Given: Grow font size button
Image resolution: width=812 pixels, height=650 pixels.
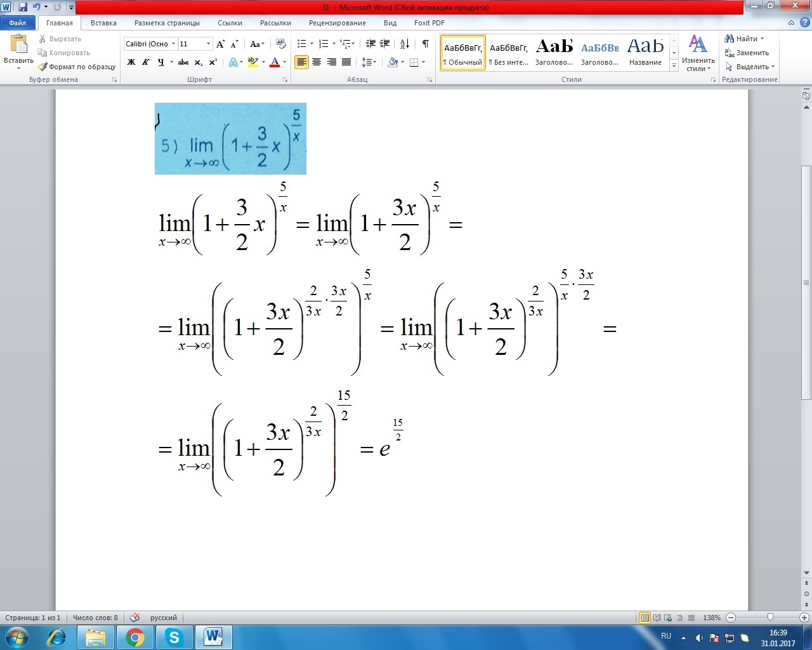Looking at the screenshot, I should [221, 44].
